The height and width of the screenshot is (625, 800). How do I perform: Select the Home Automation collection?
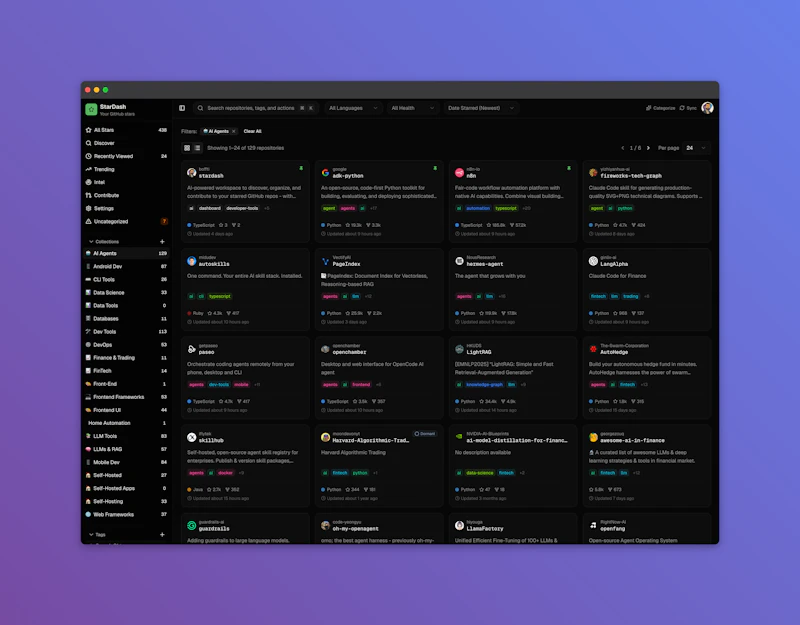coord(126,423)
